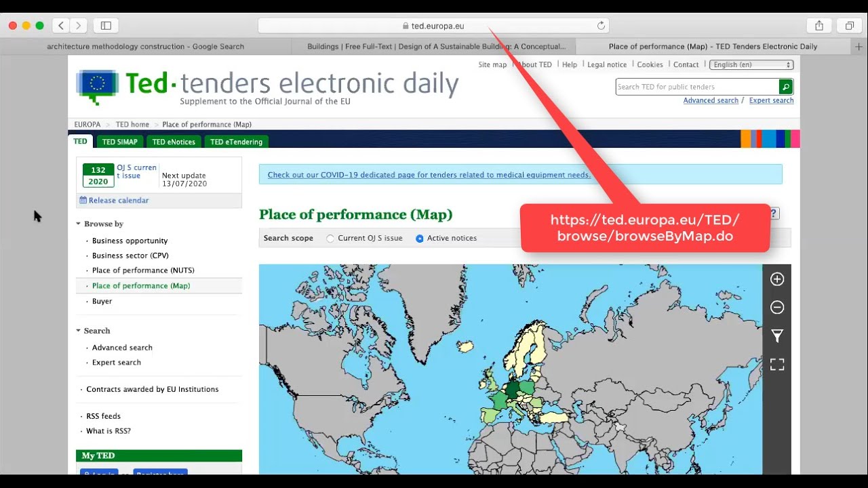Viewport: 868px width, 488px height.
Task: Open Contracts awarded by EU Institutions
Action: click(153, 390)
